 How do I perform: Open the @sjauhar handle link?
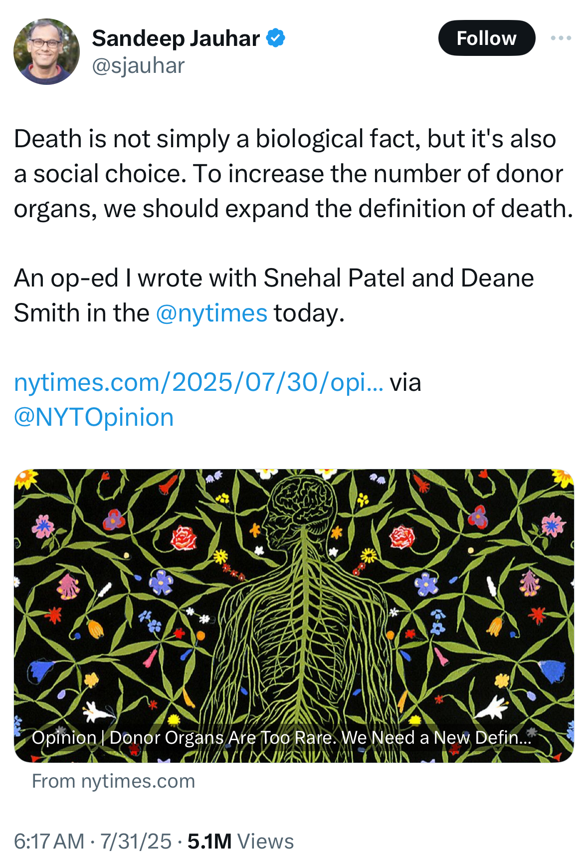pos(138,66)
